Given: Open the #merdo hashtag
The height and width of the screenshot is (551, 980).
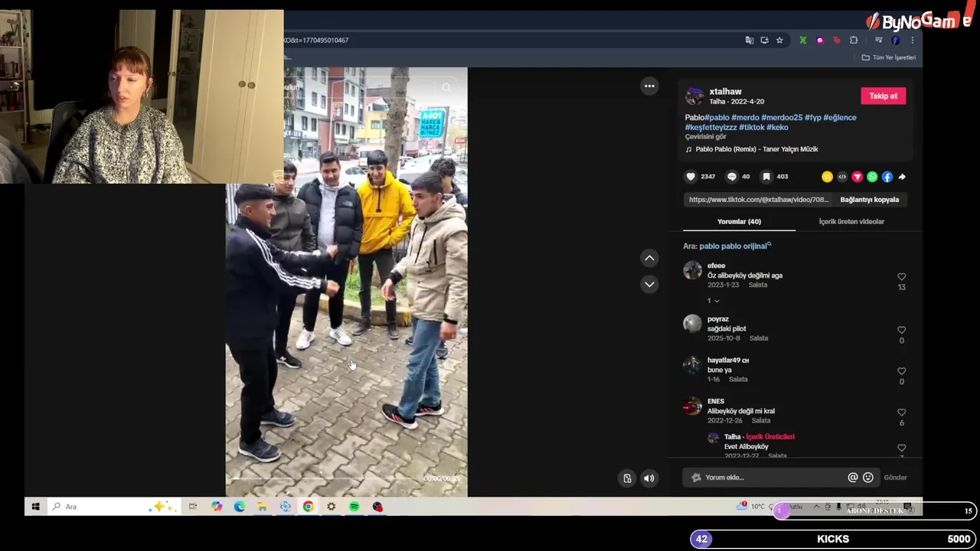Looking at the screenshot, I should [x=745, y=118].
